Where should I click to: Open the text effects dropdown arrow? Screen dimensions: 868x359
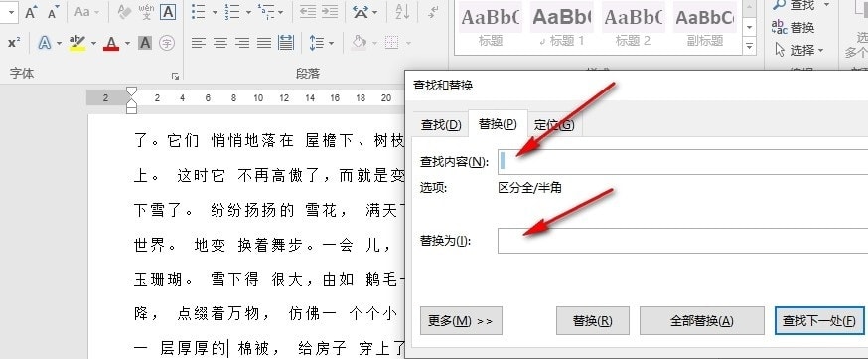point(59,43)
